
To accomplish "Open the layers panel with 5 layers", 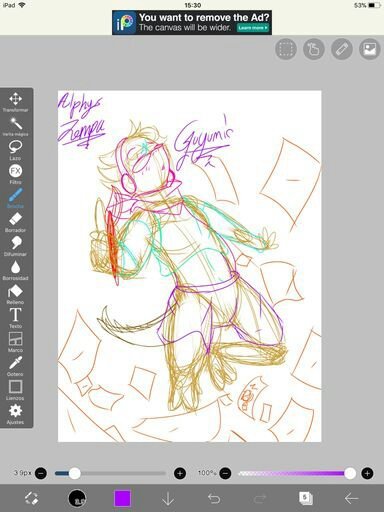I will click(x=305, y=498).
